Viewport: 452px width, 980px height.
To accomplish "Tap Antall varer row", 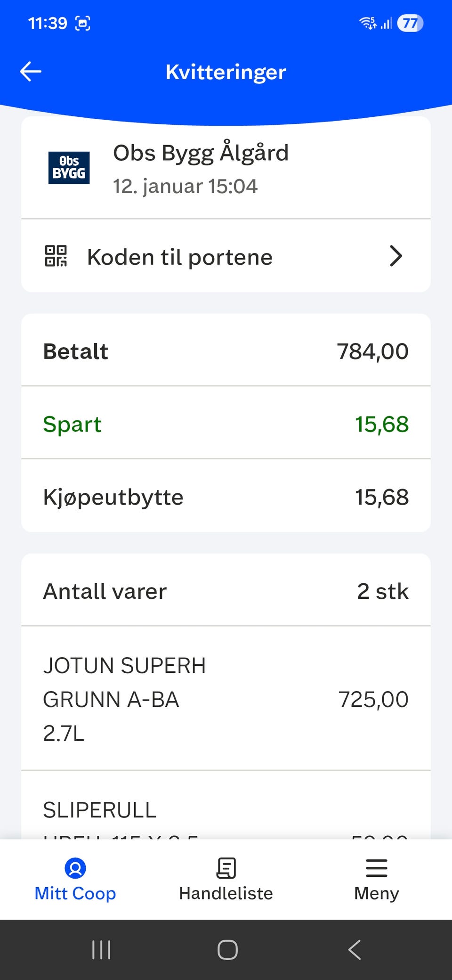I will click(x=226, y=591).
